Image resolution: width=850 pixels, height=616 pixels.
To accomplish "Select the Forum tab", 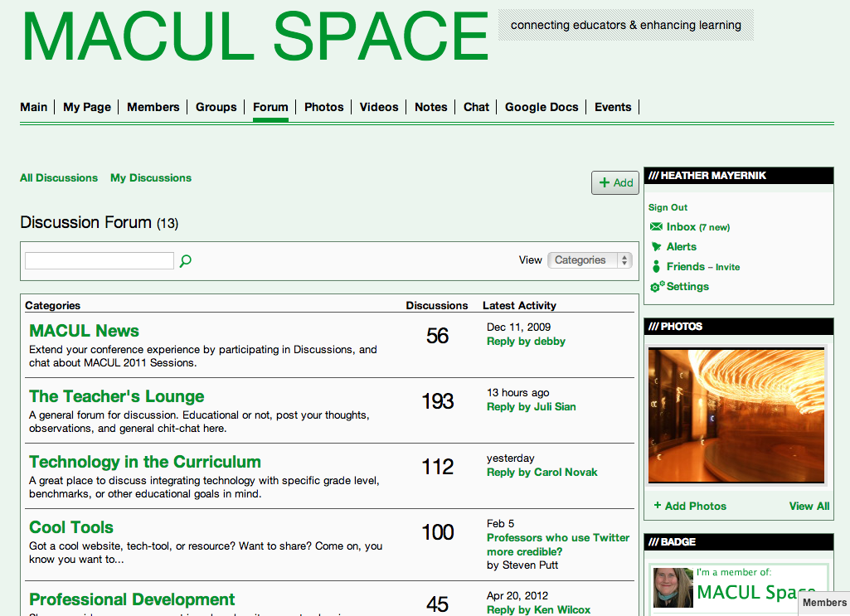I will (270, 107).
